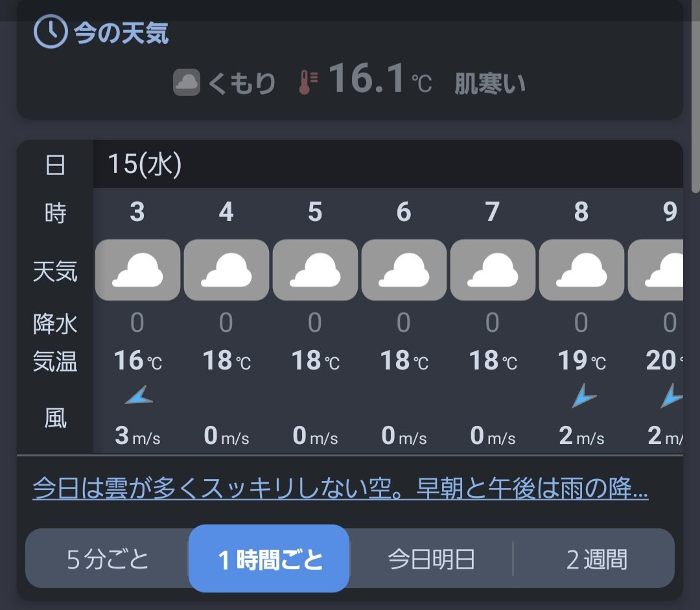Select the cloudy icon for hour 4
The width and height of the screenshot is (700, 610).
(x=226, y=270)
